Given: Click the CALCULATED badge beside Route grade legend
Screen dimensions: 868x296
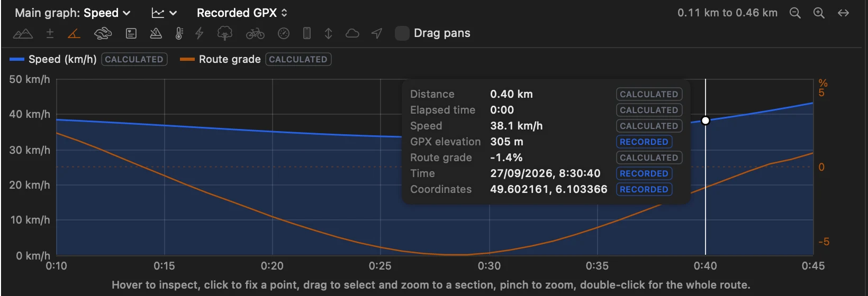Looking at the screenshot, I should tap(299, 59).
